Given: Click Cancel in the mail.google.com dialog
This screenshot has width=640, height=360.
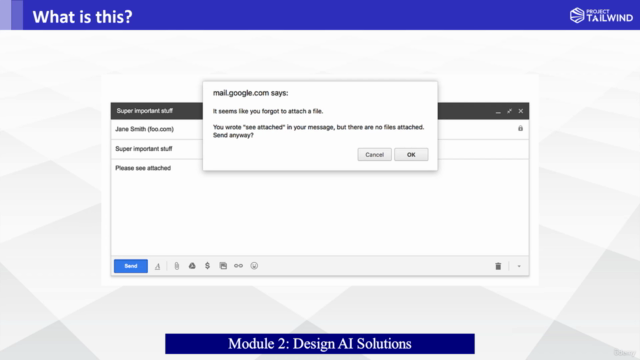Looking at the screenshot, I should (374, 155).
